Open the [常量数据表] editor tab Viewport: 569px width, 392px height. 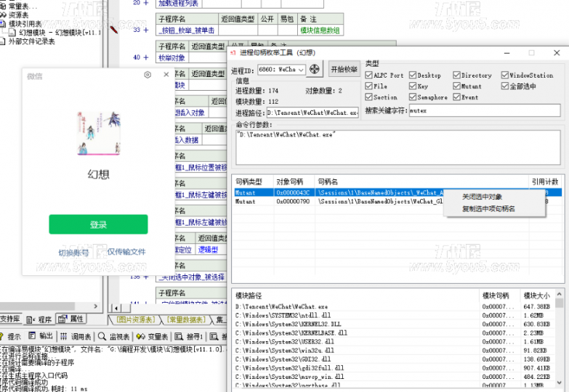coord(187,319)
